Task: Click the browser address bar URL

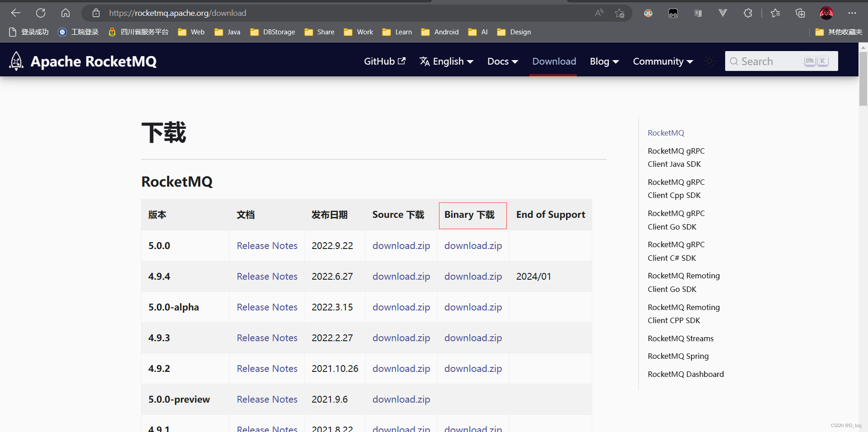Action: (x=178, y=13)
